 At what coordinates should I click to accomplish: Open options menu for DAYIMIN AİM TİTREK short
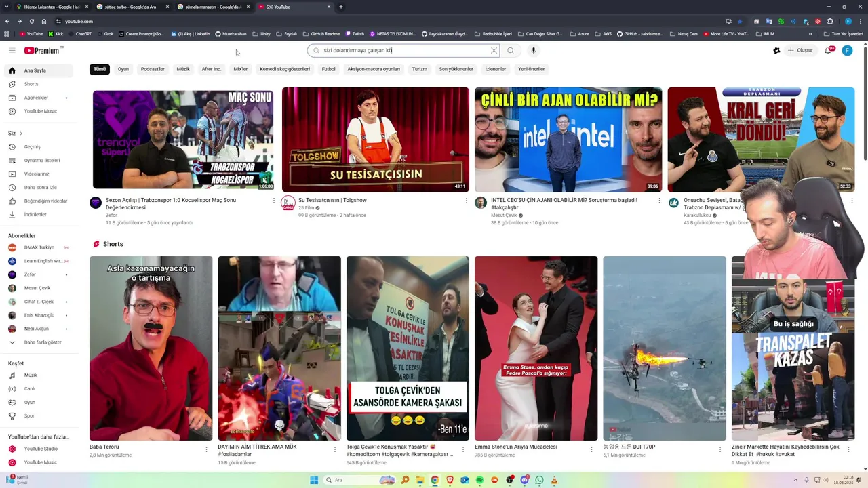tap(335, 449)
